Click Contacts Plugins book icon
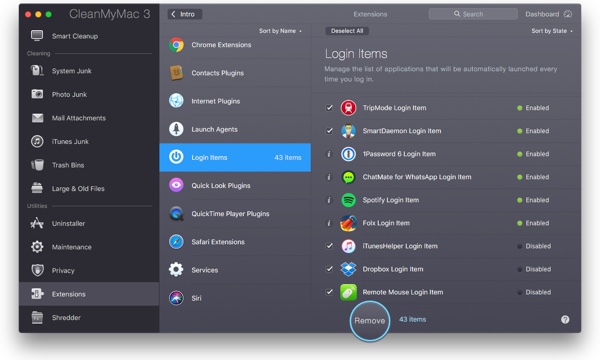600x360 pixels. click(x=176, y=73)
